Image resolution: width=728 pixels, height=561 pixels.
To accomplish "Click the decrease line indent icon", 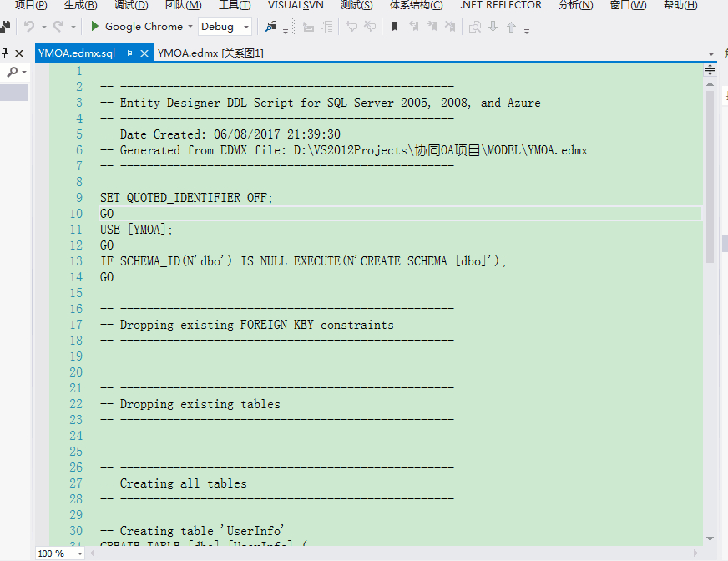I will pyautogui.click(x=308, y=27).
